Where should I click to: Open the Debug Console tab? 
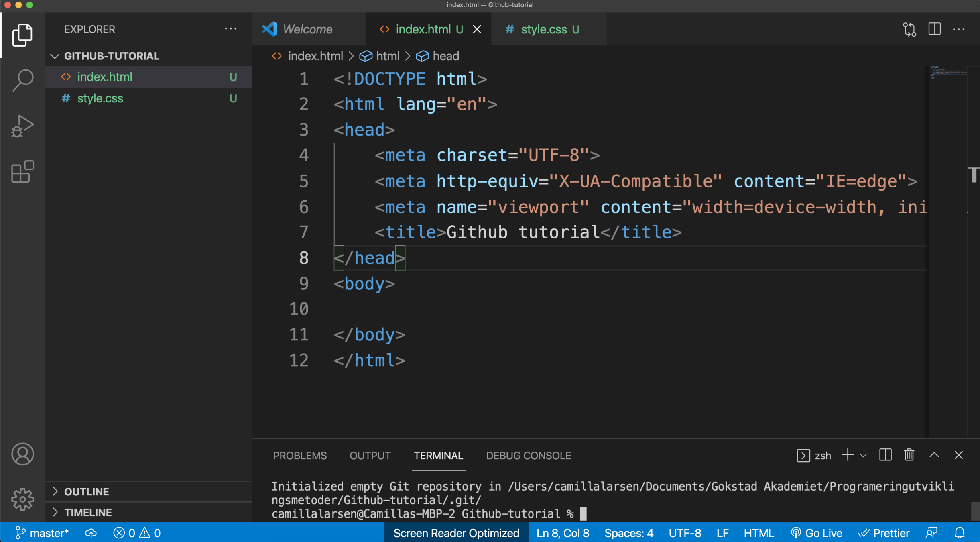click(528, 456)
